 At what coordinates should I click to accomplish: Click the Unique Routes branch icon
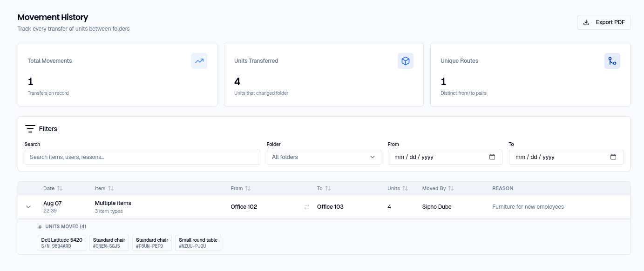[612, 61]
